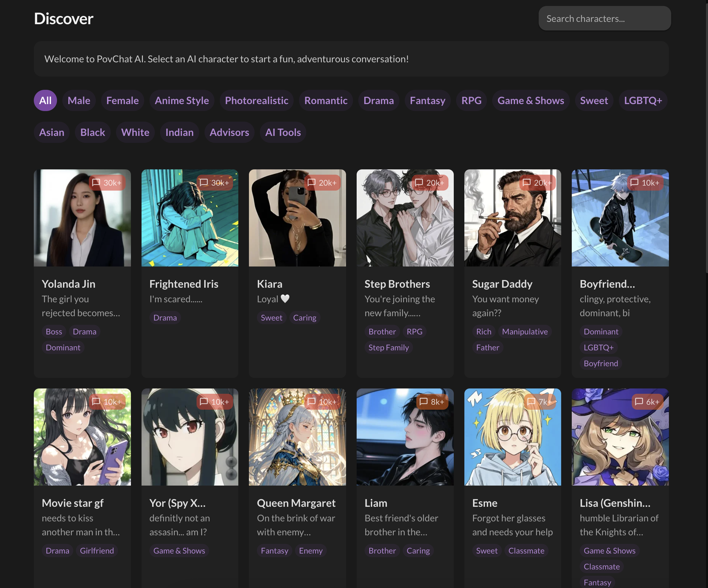
Task: Enable the LGBTQ+ category filter
Action: [643, 100]
